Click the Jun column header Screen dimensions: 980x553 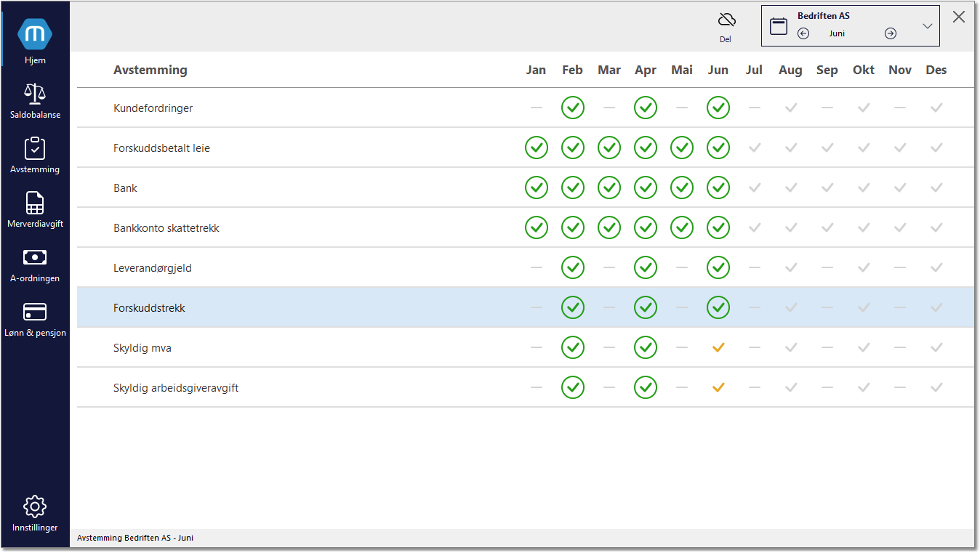(x=718, y=70)
